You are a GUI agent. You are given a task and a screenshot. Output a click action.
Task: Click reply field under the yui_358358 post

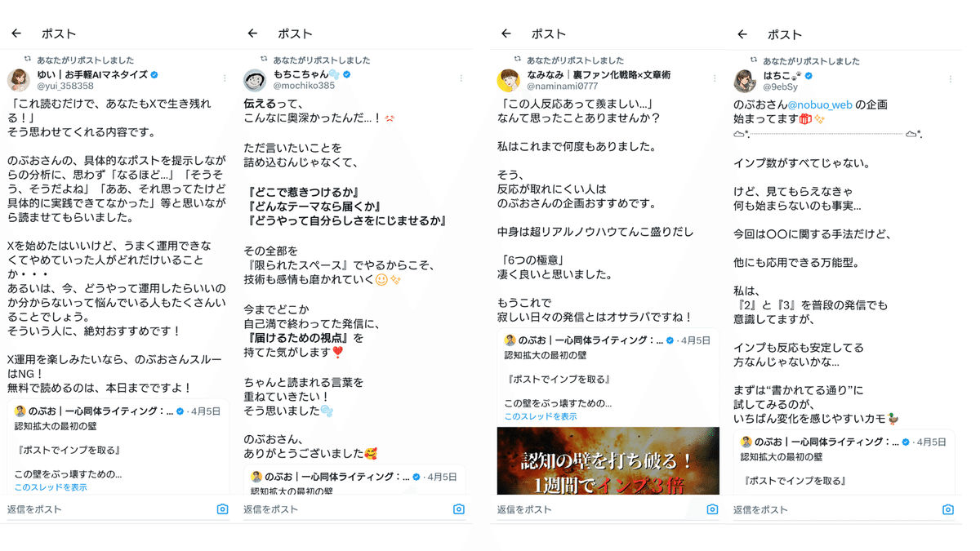click(x=106, y=509)
